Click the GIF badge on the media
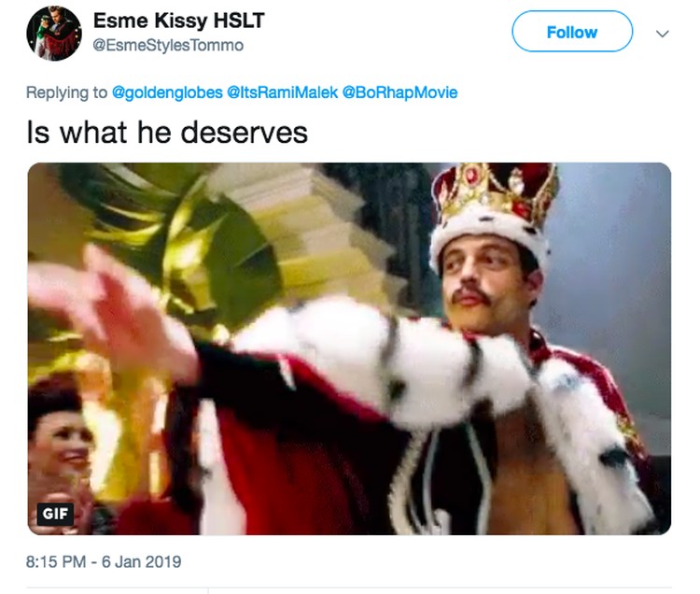The image size is (700, 594). (55, 513)
